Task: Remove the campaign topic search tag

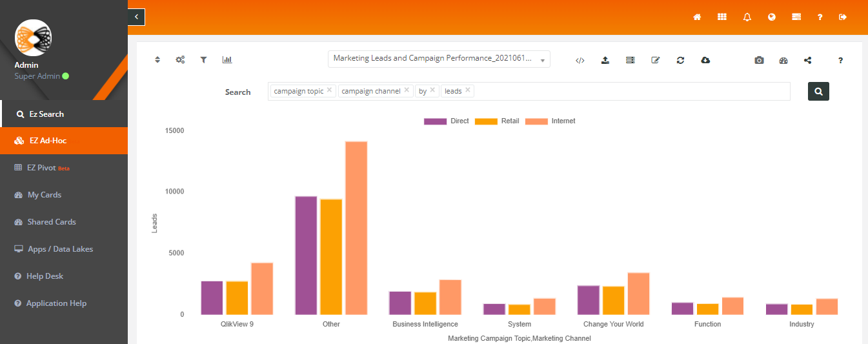Action: pos(329,90)
